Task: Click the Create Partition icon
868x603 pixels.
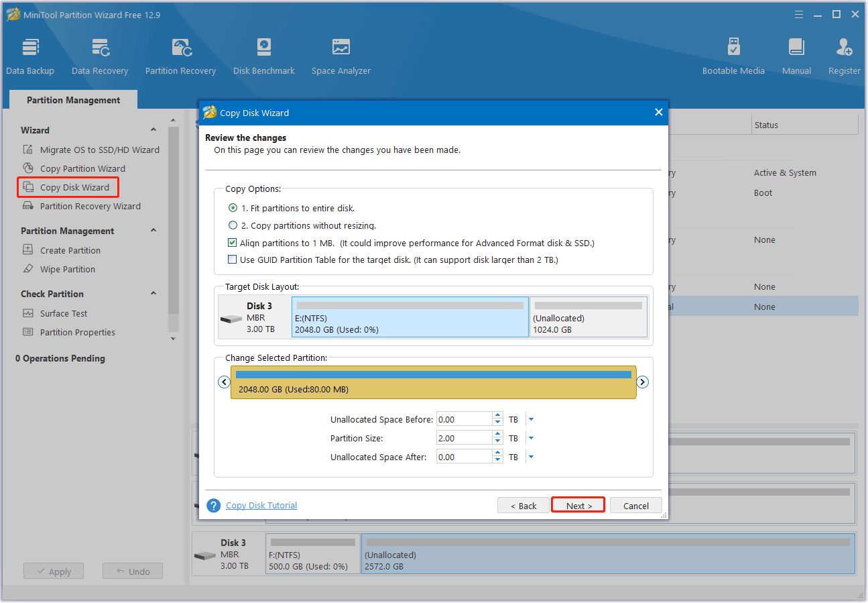Action: pos(27,250)
